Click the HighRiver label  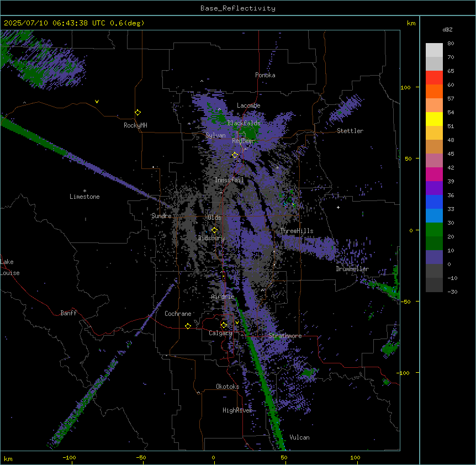(237, 410)
